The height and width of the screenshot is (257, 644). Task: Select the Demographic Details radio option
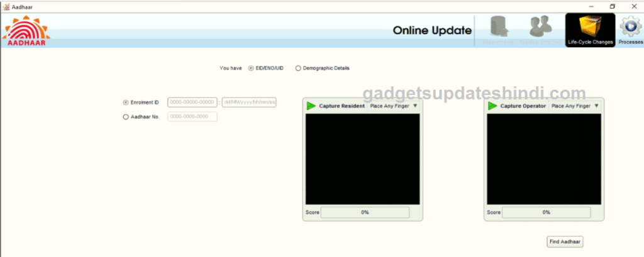tap(298, 68)
